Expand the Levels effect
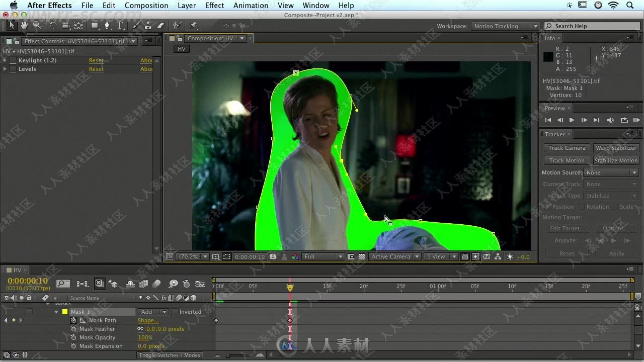Viewport: 644px width, 362px height. tap(5, 69)
